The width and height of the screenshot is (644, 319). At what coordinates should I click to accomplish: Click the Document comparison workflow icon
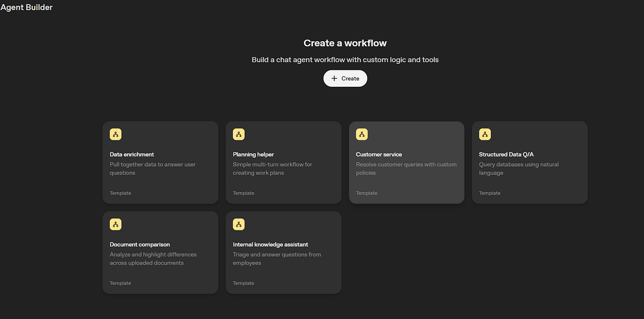[x=115, y=225]
